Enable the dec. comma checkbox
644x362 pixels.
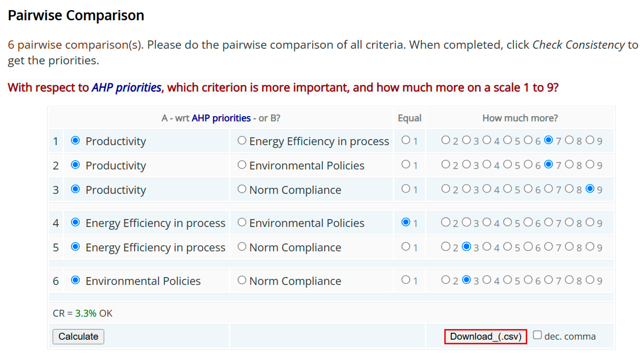tap(537, 335)
